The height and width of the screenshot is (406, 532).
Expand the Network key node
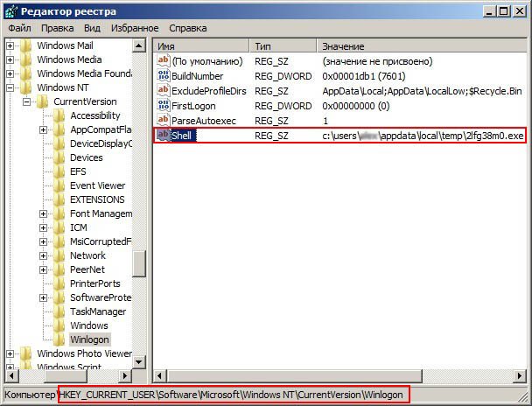point(44,255)
